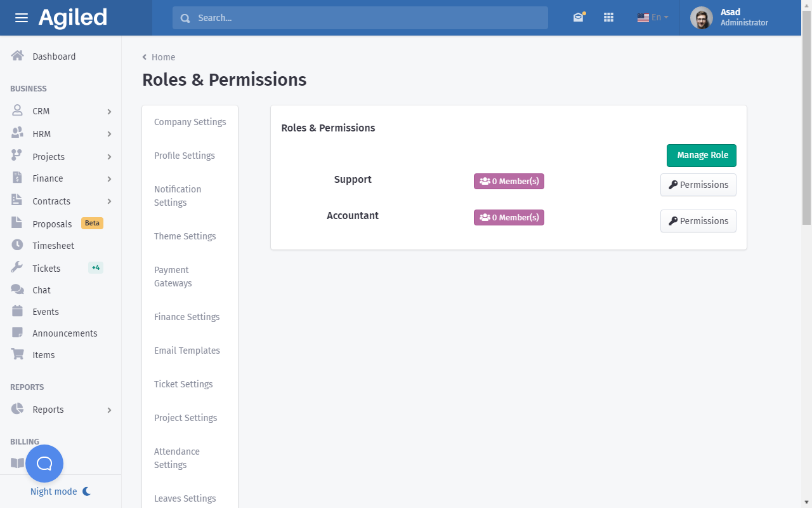The width and height of the screenshot is (812, 508).
Task: Click the Dashboard home icon
Action: [x=17, y=56]
